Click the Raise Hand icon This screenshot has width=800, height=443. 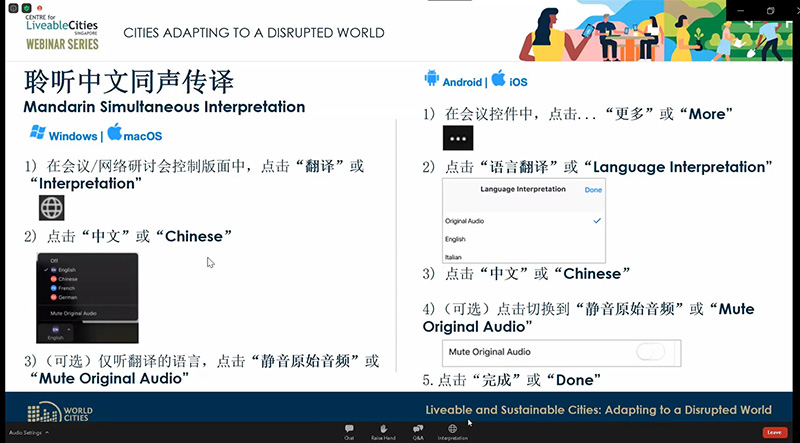click(383, 430)
